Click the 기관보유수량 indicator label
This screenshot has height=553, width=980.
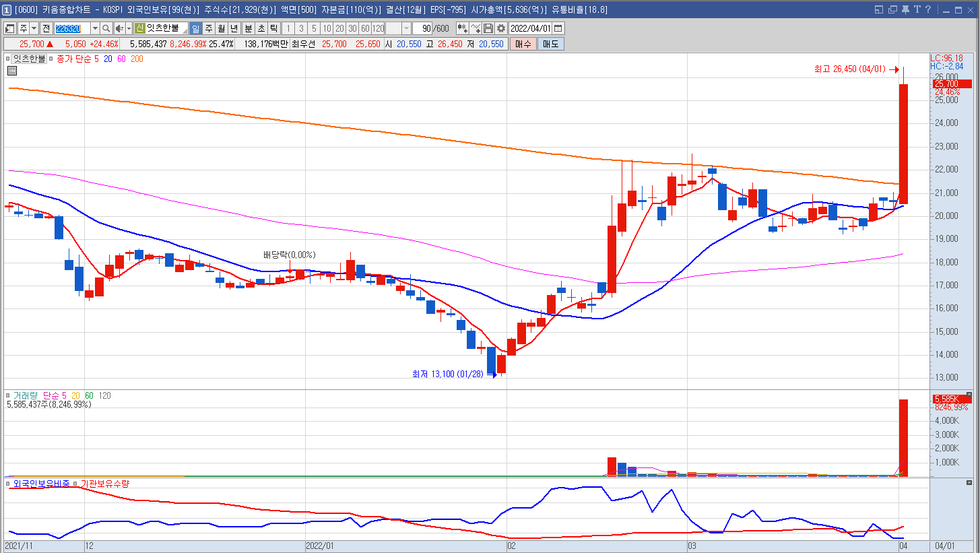pyautogui.click(x=106, y=483)
